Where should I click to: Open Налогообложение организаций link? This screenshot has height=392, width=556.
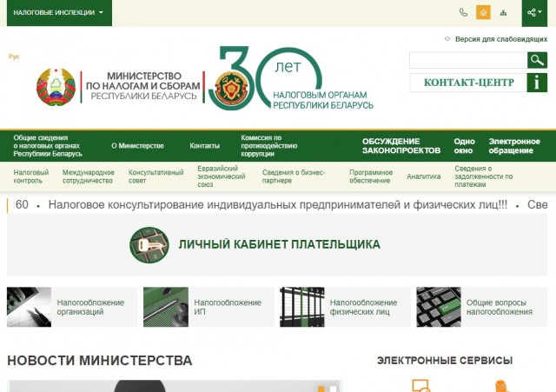pyautogui.click(x=90, y=307)
